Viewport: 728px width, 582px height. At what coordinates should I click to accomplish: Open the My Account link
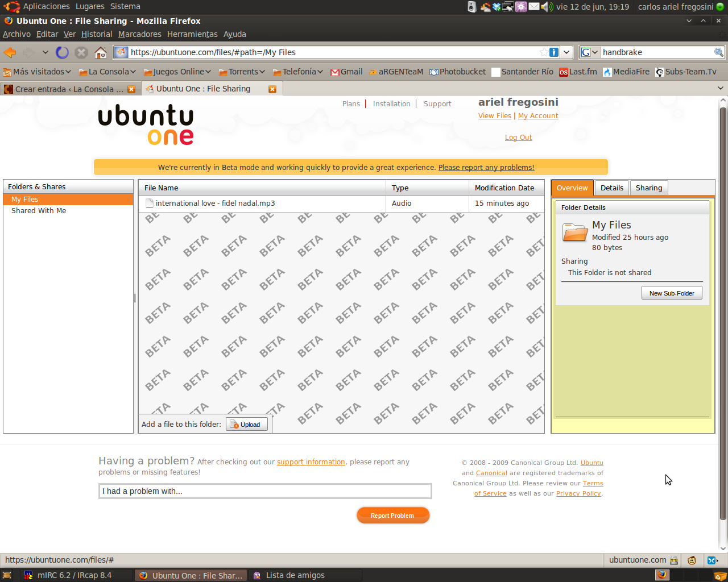click(538, 116)
